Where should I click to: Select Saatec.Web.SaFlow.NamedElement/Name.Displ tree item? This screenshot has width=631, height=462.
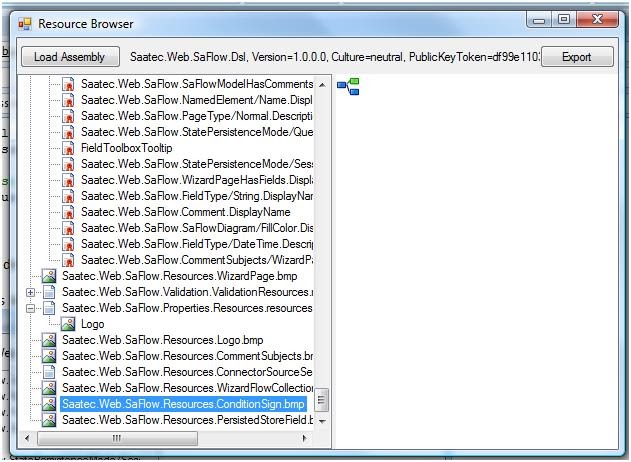click(x=197, y=100)
